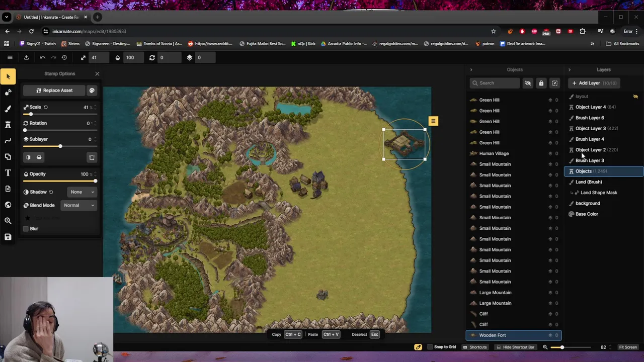Toggle the lock icon in Objects panel

(x=541, y=83)
